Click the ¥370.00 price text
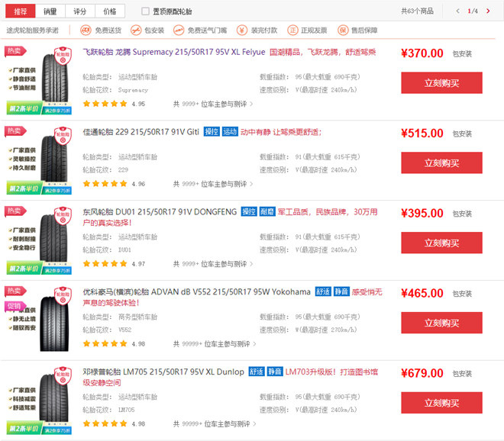 tap(422, 53)
